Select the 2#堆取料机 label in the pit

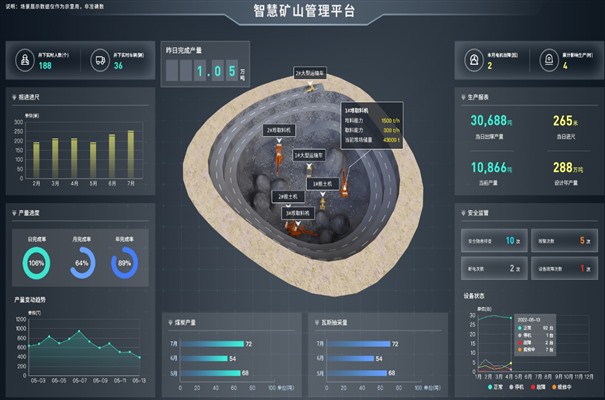pyautogui.click(x=279, y=130)
